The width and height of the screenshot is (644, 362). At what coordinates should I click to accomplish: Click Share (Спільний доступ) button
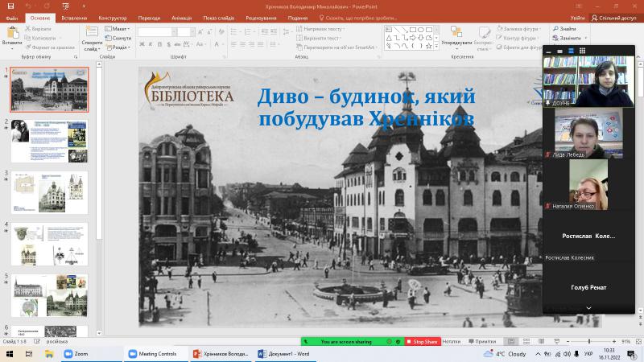[613, 18]
